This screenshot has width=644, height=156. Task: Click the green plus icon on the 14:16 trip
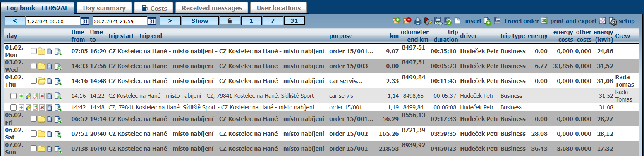coord(21,96)
